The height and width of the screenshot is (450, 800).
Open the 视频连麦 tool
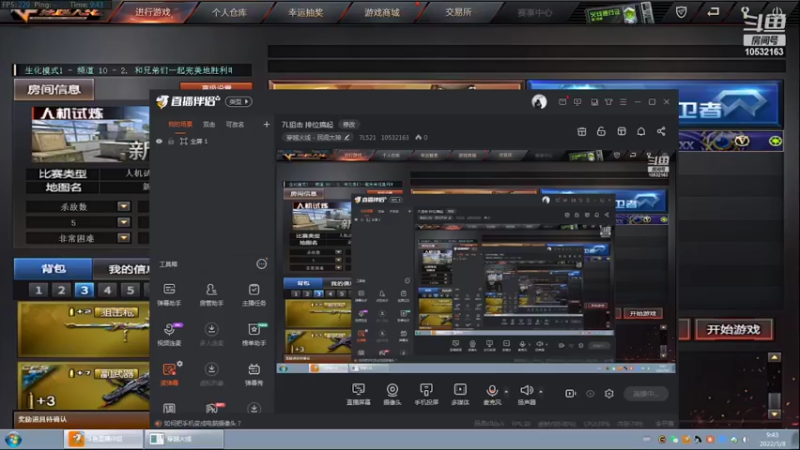tap(169, 334)
